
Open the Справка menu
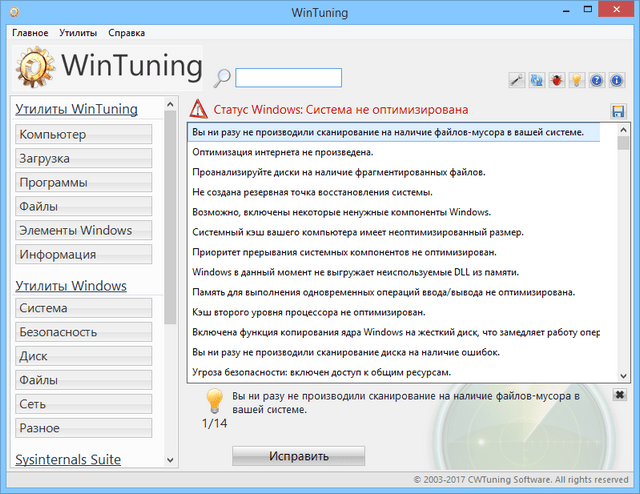pos(126,33)
